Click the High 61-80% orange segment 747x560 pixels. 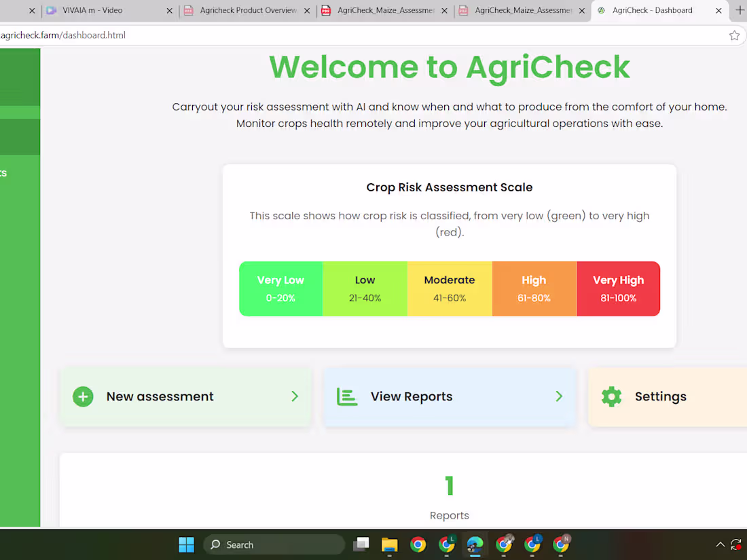point(534,288)
